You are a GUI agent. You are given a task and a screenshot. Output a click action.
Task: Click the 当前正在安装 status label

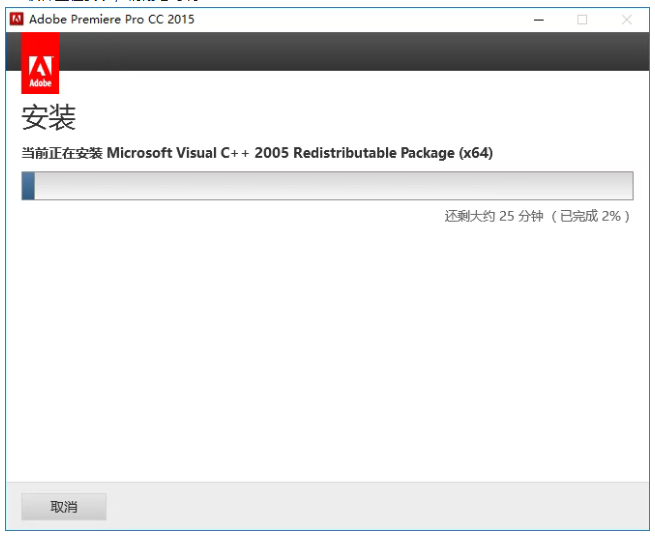[x=61, y=153]
